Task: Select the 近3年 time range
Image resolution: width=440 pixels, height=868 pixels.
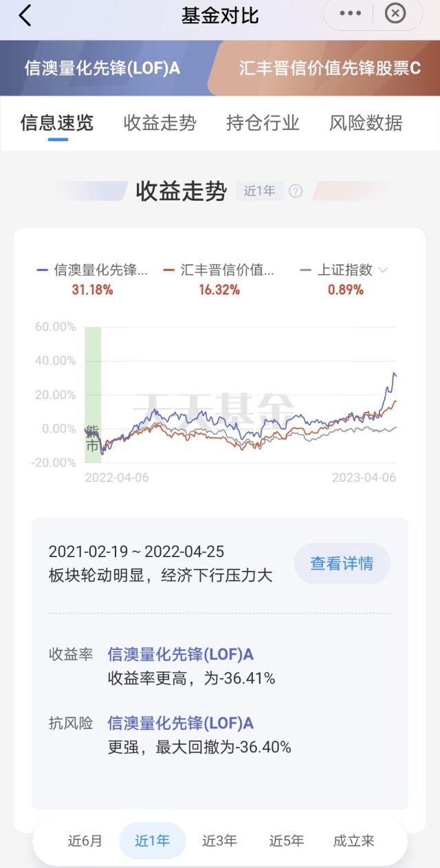Action: click(219, 840)
